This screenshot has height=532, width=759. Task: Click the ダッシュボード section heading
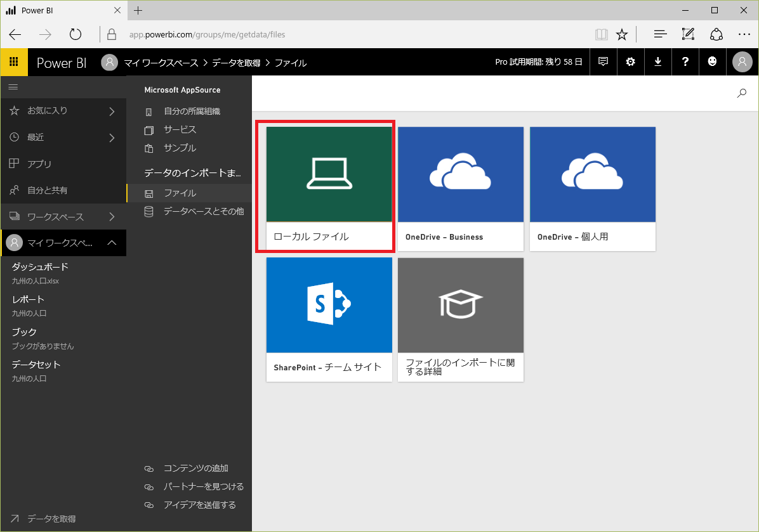[x=40, y=267]
